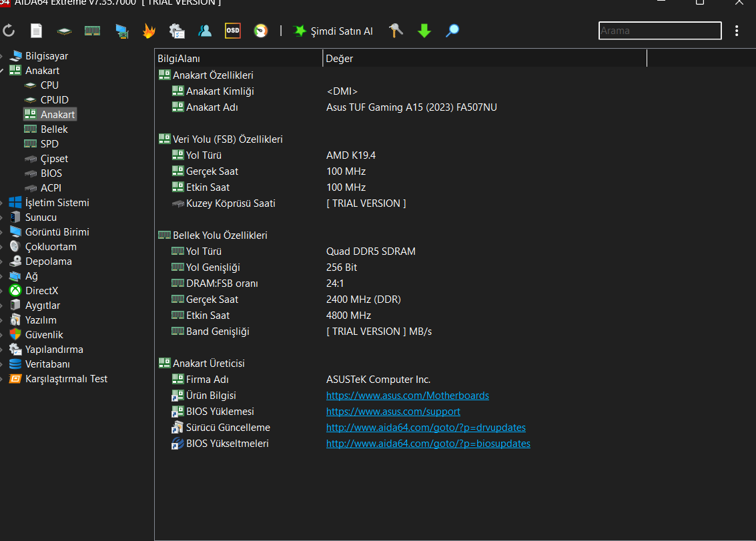Expand the Bilgisayar tree node
Image resolution: width=756 pixels, height=541 pixels.
click(x=2, y=56)
